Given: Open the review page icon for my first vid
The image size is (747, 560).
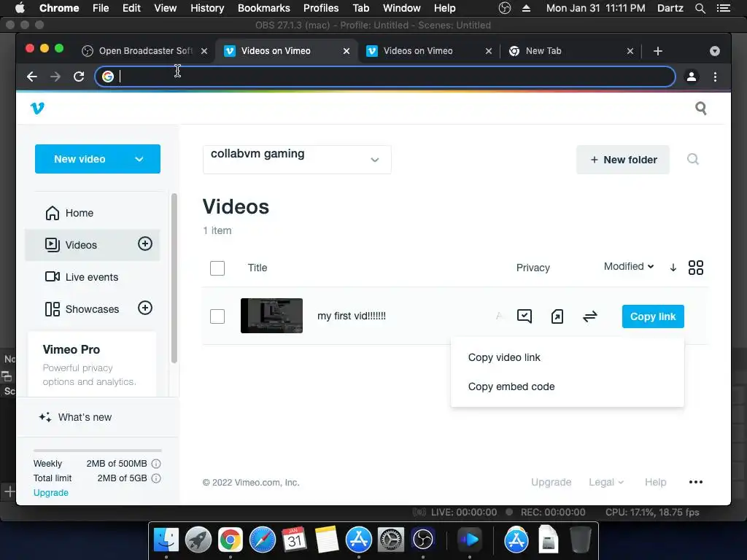Looking at the screenshot, I should click(x=525, y=316).
